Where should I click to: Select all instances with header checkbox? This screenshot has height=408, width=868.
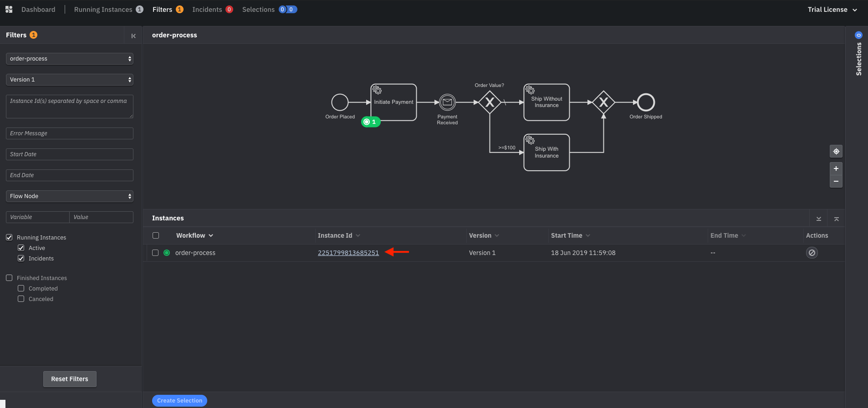pyautogui.click(x=156, y=235)
